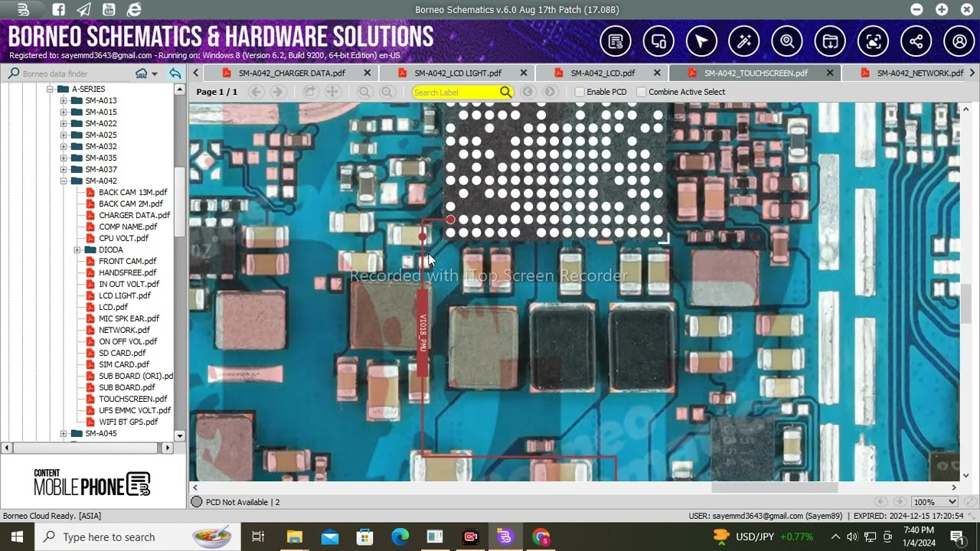The height and width of the screenshot is (551, 980).
Task: Click the yellow search label magnifier
Action: click(x=505, y=92)
